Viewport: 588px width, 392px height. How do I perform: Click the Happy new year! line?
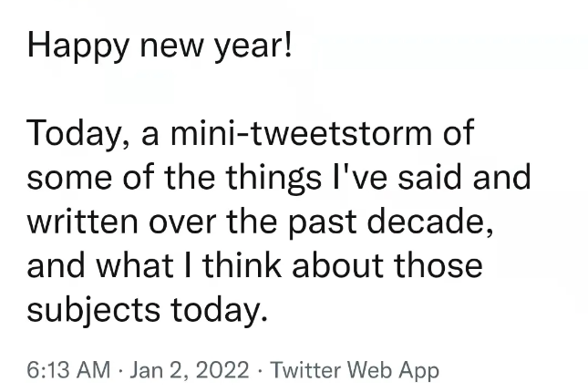point(160,46)
